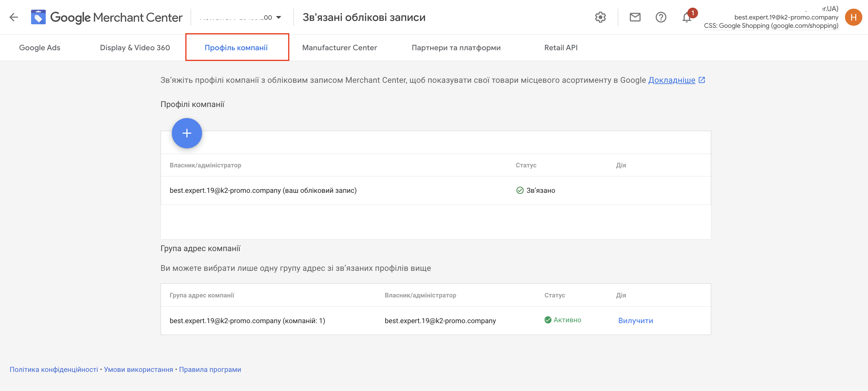Click the Зв'язано status check icon
This screenshot has width=868, height=391.
click(519, 190)
